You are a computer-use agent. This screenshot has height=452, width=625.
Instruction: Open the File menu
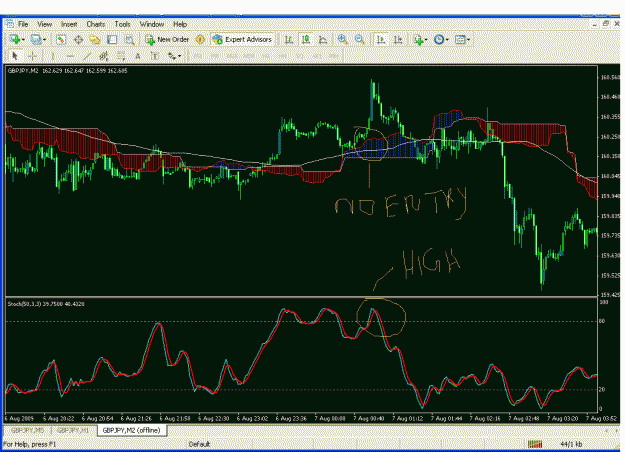(23, 24)
